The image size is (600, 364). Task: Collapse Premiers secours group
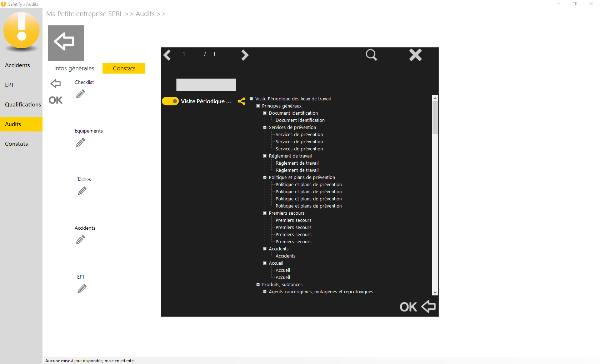265,213
